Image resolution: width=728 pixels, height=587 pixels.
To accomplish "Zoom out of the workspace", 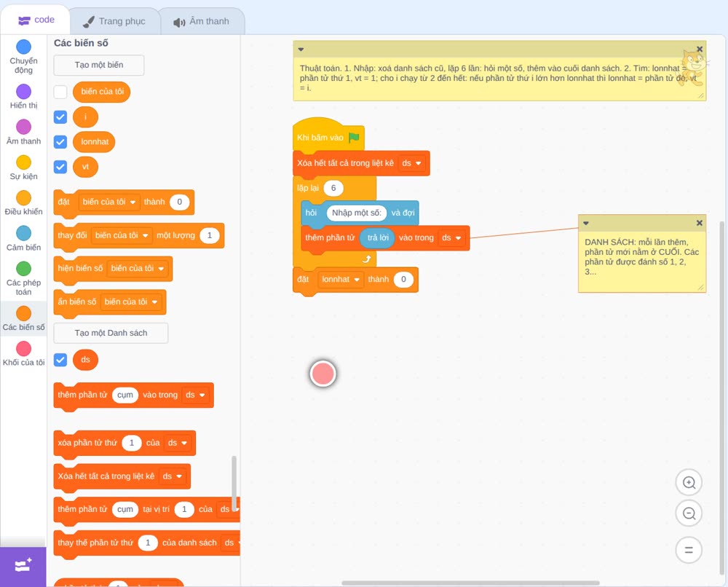I will coord(689,513).
